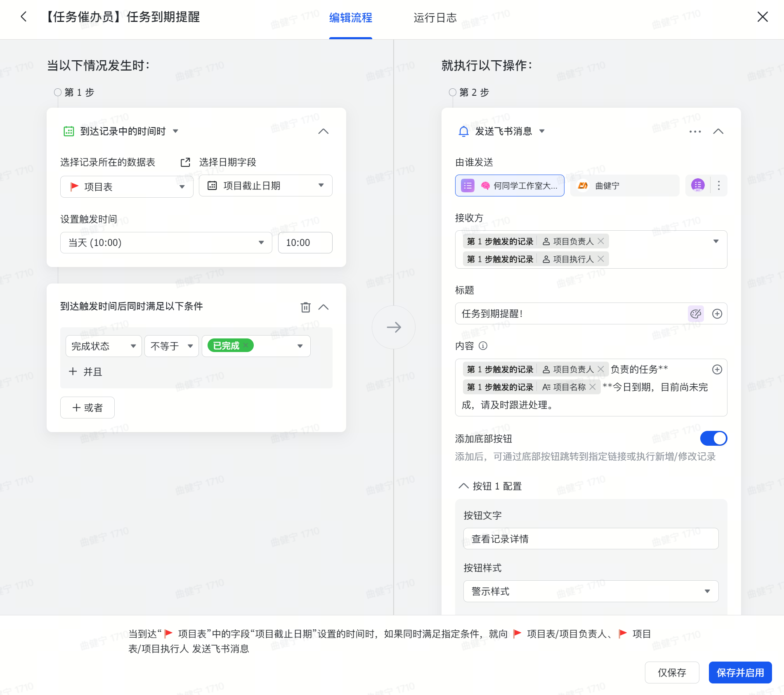The height and width of the screenshot is (695, 784).
Task: Delete the condition block with trash icon
Action: click(x=305, y=307)
